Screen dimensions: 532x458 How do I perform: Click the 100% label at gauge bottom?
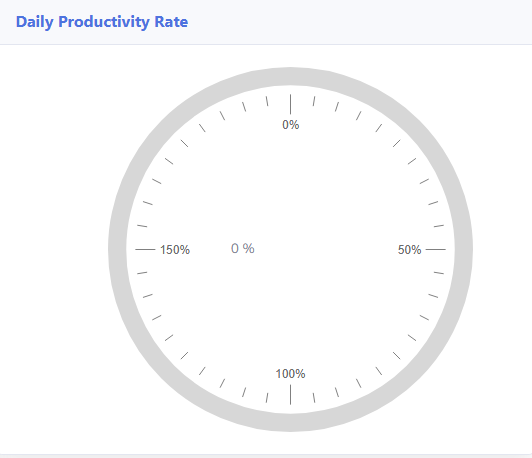(x=290, y=374)
